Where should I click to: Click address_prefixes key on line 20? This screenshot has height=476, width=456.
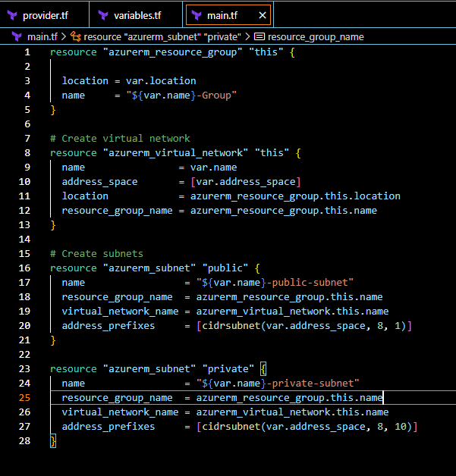108,326
